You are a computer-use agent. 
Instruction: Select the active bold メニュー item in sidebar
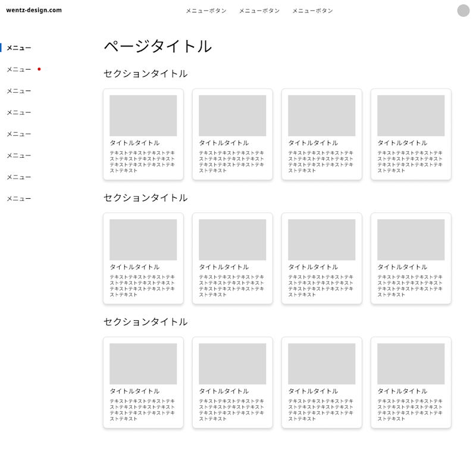[x=20, y=48]
